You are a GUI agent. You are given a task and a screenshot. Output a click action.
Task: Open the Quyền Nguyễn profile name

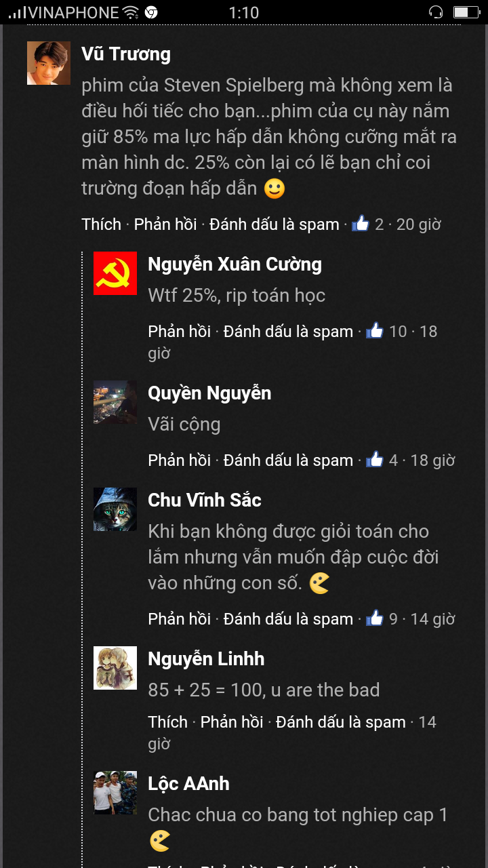point(209,393)
